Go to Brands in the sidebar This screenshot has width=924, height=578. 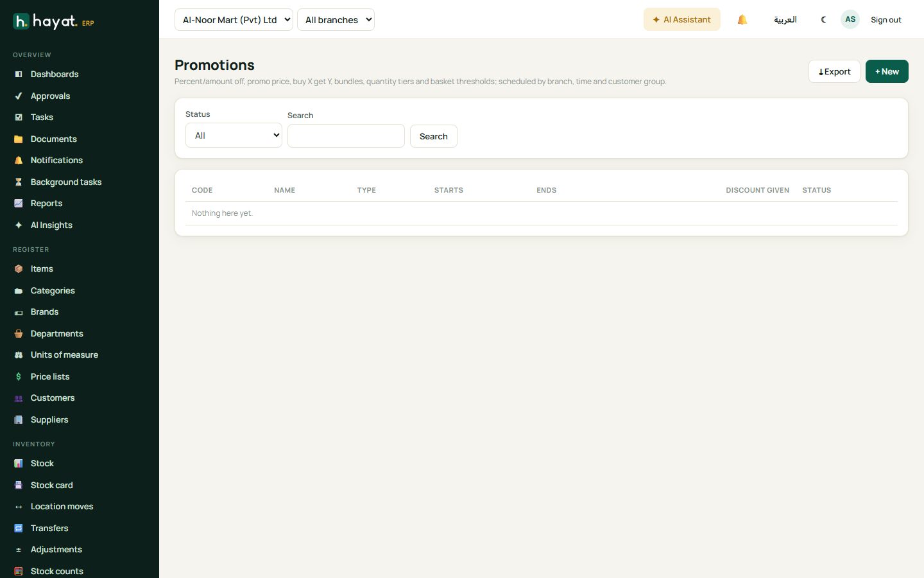pos(44,312)
